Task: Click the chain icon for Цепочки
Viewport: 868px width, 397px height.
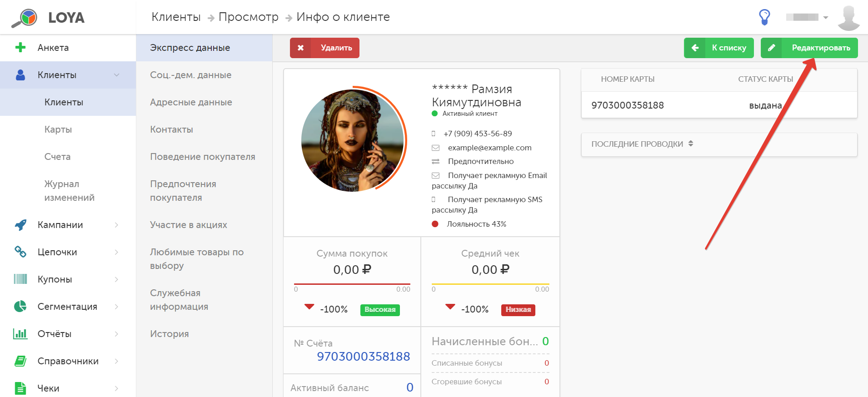Action: [20, 252]
